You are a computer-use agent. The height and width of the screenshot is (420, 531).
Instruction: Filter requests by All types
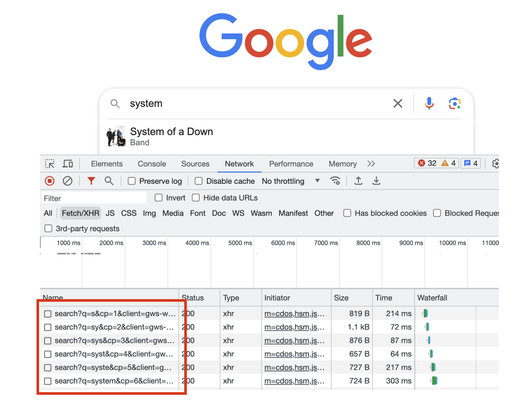(48, 213)
